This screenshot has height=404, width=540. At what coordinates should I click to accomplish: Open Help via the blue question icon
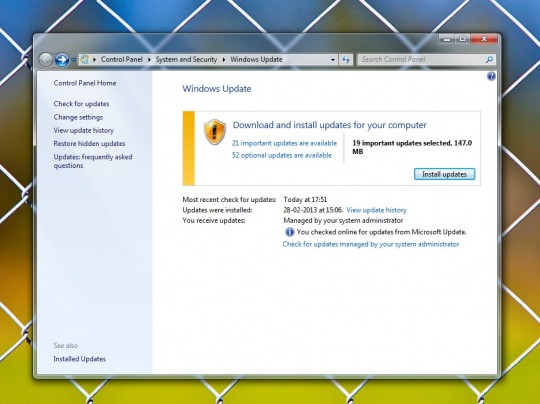tap(491, 76)
